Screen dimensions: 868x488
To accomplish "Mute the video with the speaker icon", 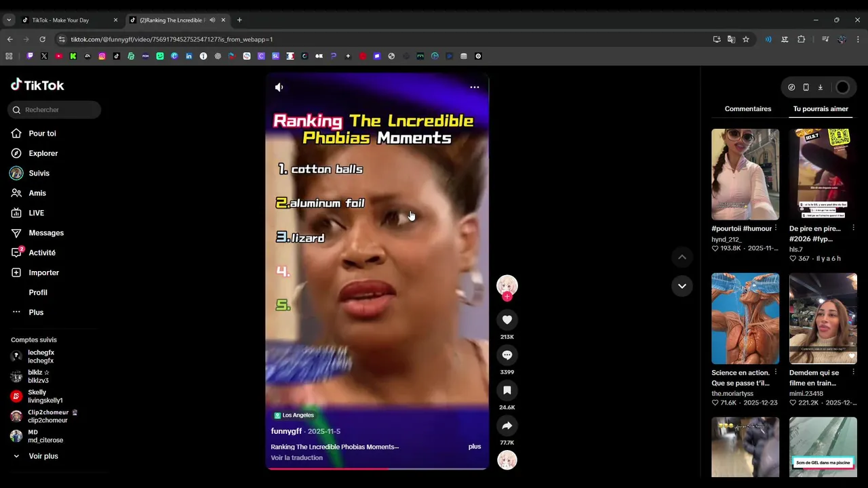I will (x=279, y=87).
